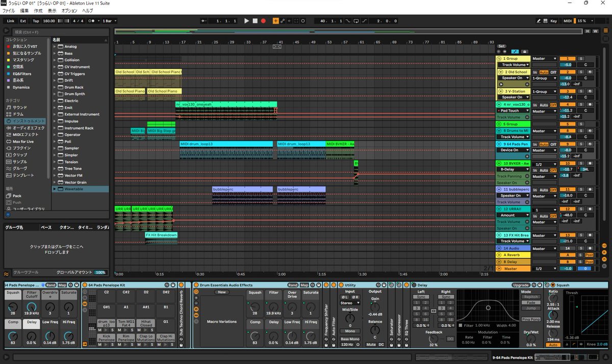Open the 表示 menu

(52, 10)
